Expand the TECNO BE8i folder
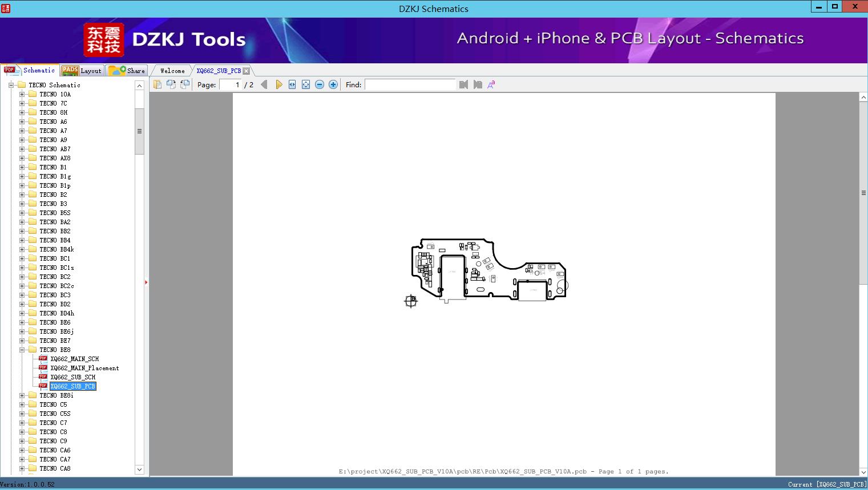Screen dimensions: 868x490 click(x=22, y=395)
